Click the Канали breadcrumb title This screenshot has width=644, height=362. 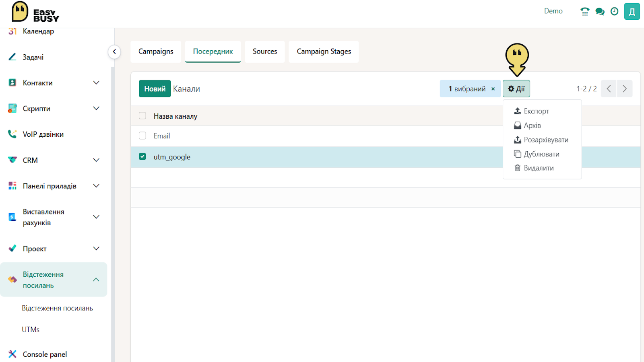(x=186, y=89)
